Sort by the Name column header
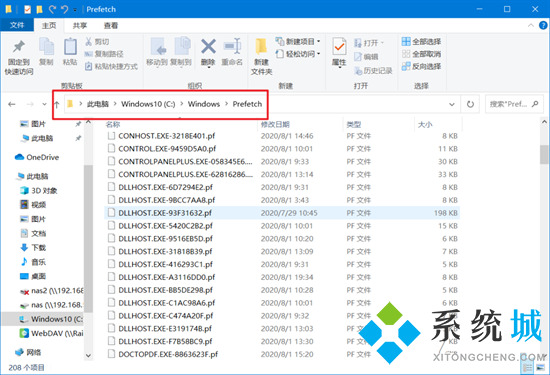Viewport: 550px width, 375px height. 113,124
